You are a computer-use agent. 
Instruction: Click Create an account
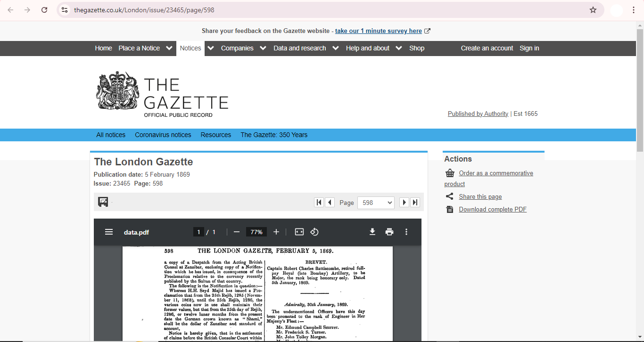tap(487, 48)
